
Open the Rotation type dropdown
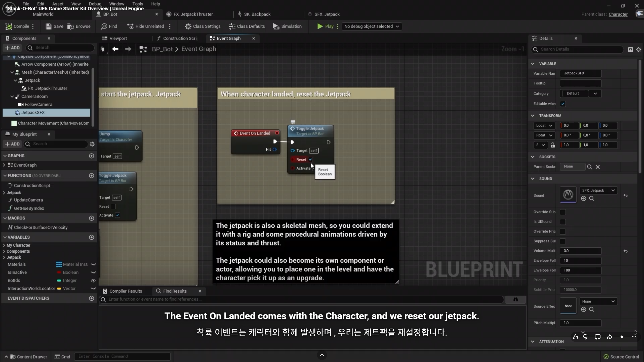pos(544,135)
